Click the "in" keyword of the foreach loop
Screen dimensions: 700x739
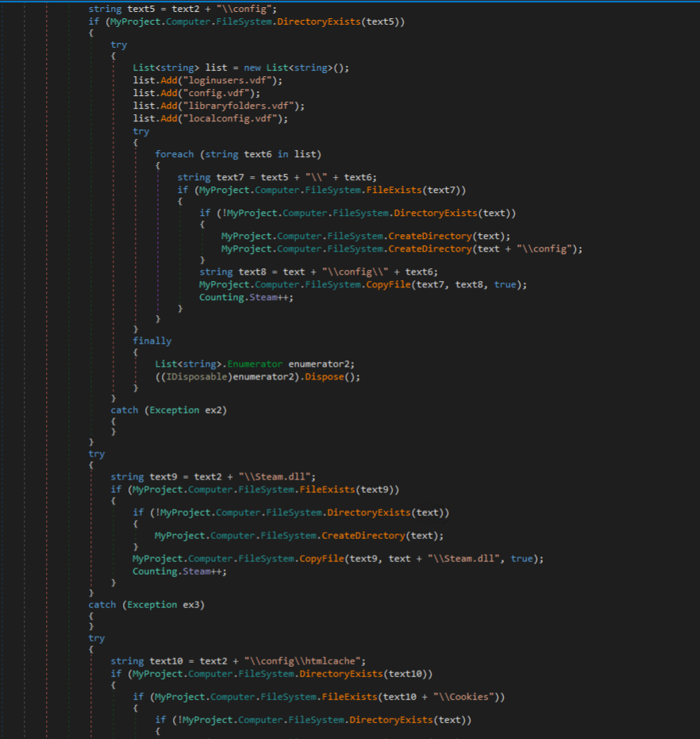point(283,155)
